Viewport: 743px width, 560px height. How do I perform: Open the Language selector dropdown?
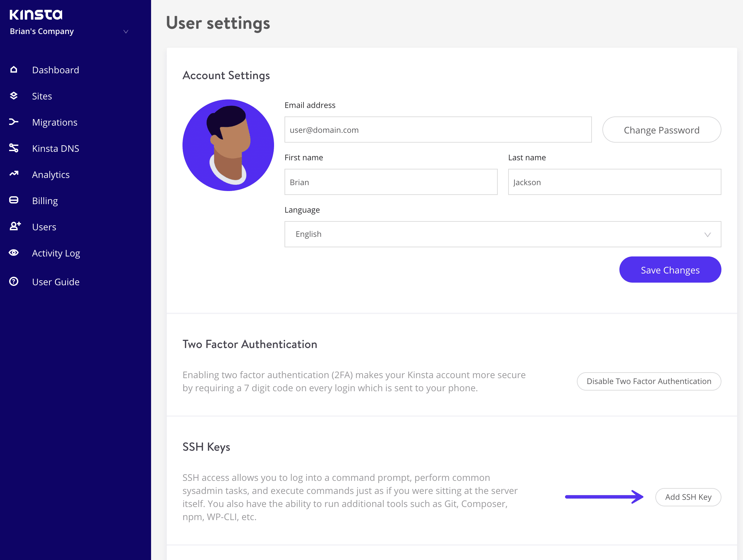click(x=503, y=234)
